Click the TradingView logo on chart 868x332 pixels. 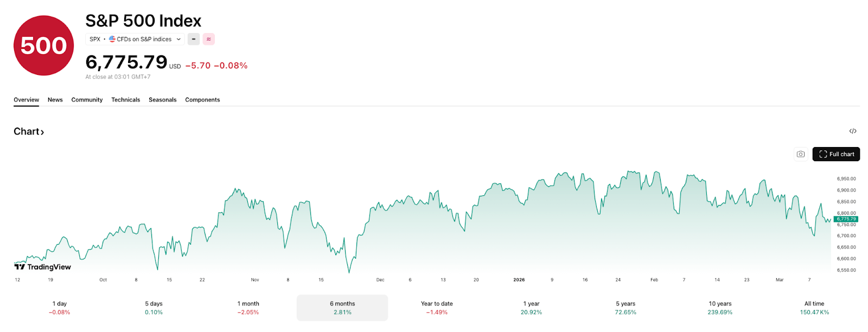pos(43,267)
